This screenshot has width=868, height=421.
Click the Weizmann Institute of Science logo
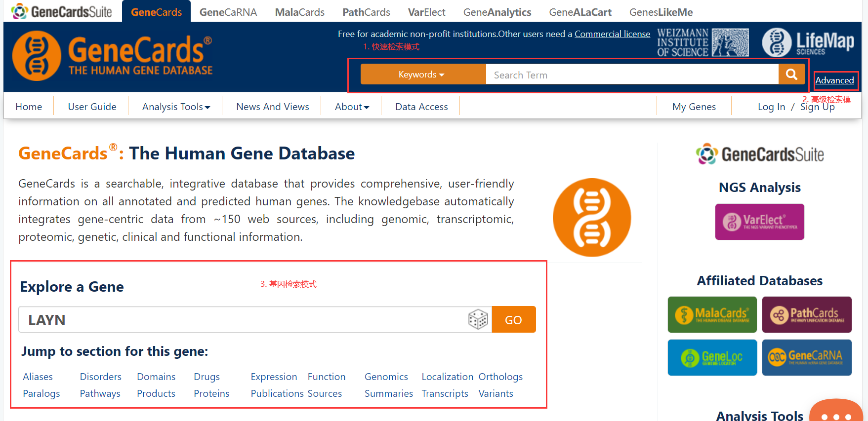[x=703, y=42]
